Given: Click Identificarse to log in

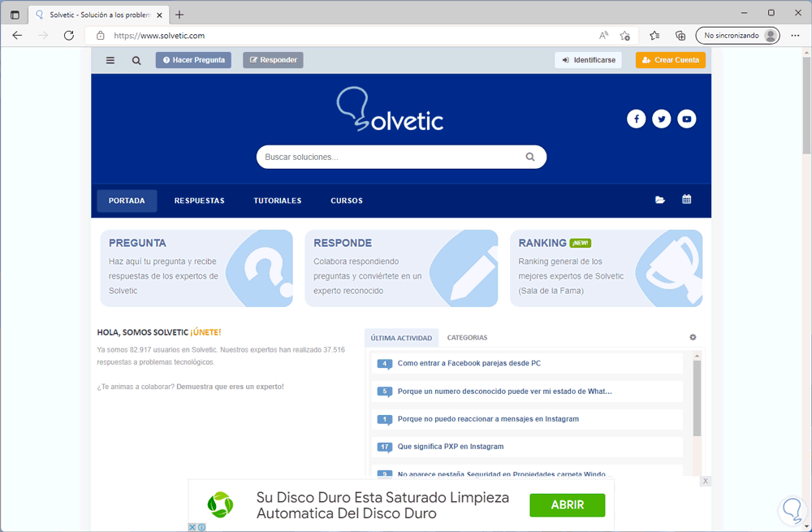Looking at the screenshot, I should [x=588, y=60].
